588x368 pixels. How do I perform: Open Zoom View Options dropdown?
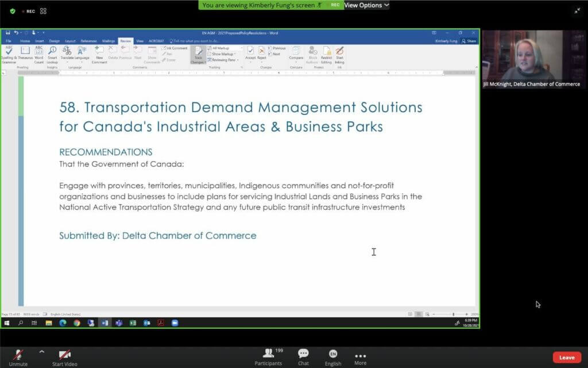[x=366, y=5]
